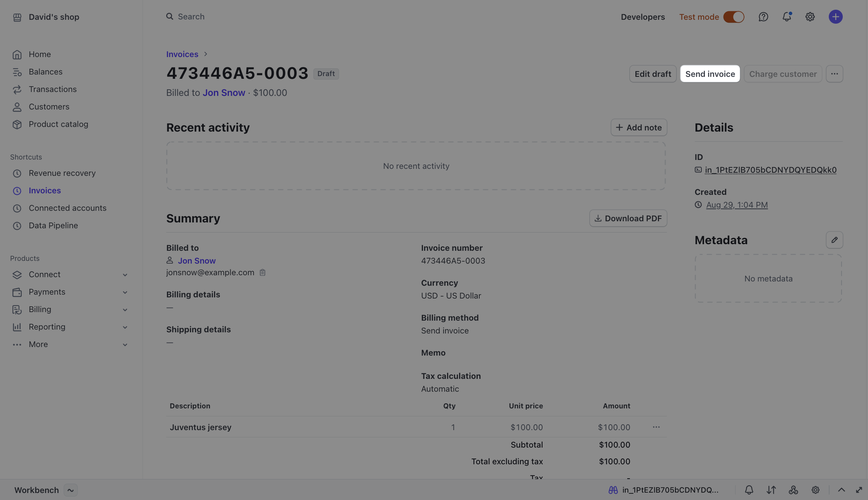Open the settings gear in header

[810, 17]
